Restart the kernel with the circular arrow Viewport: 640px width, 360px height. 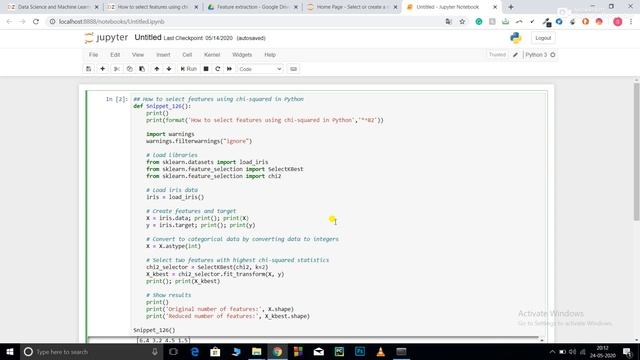(218, 69)
